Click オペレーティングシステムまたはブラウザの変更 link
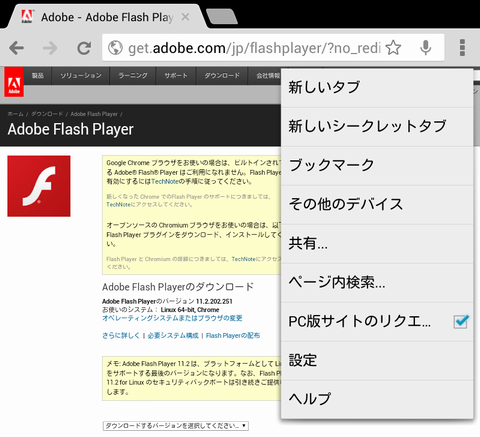Screen dimensions: 480x437 tap(172, 318)
